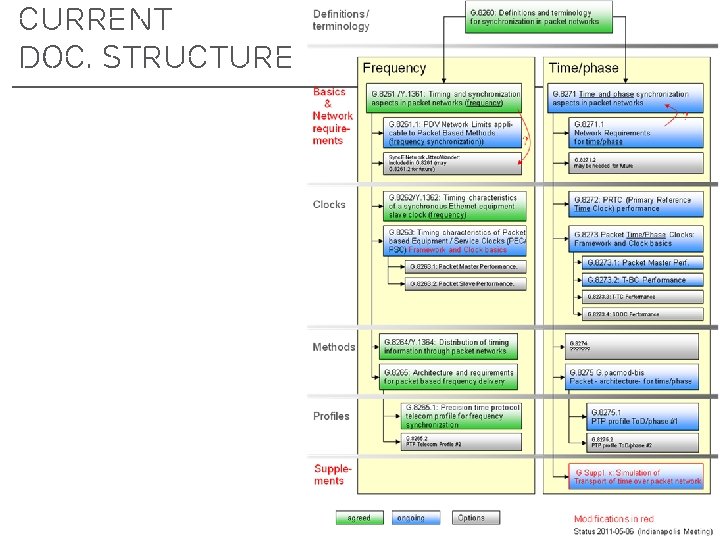The height and width of the screenshot is (540, 720).
Task: Click the G.8263.1 Packet Master Performance box
Action: [465, 267]
